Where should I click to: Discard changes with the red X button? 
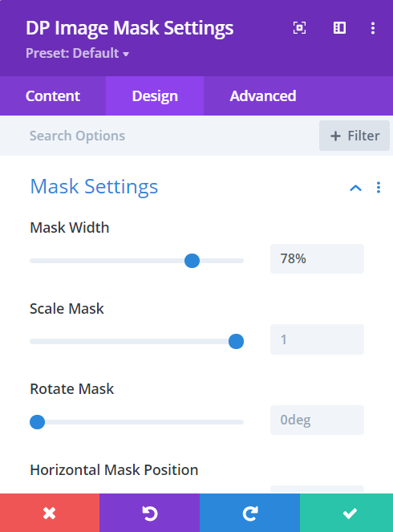[50, 513]
